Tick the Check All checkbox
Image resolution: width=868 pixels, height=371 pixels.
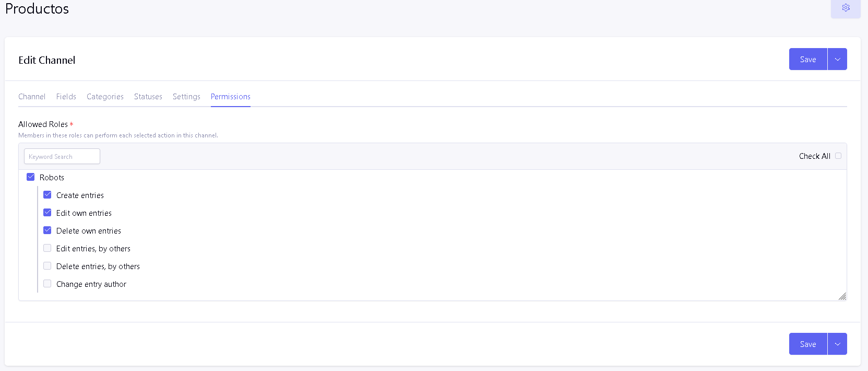click(838, 156)
